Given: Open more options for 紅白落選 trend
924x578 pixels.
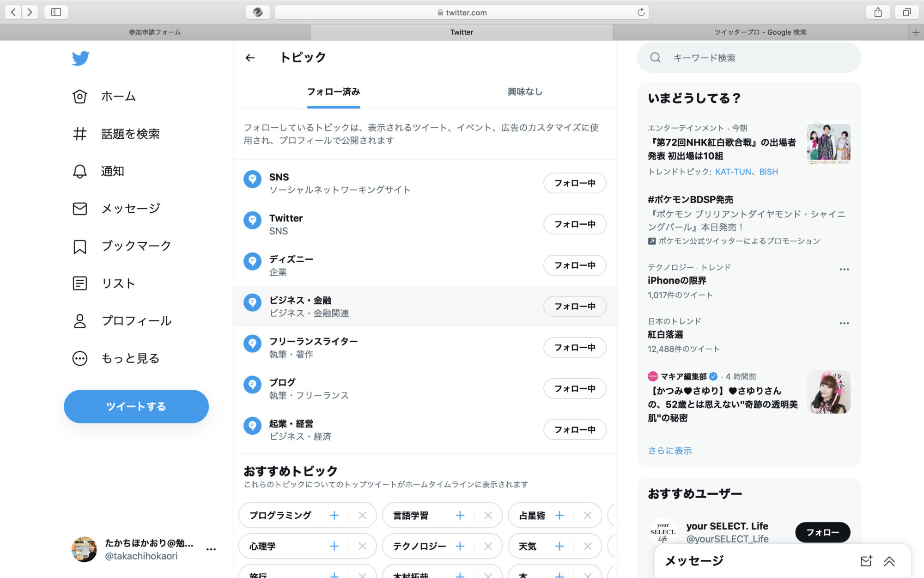Looking at the screenshot, I should [x=844, y=323].
